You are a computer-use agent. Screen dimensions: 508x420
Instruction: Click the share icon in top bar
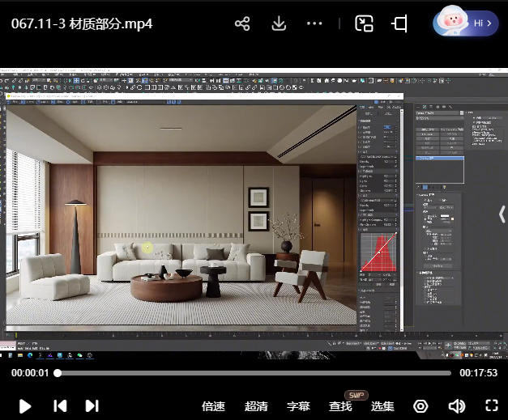pos(241,24)
